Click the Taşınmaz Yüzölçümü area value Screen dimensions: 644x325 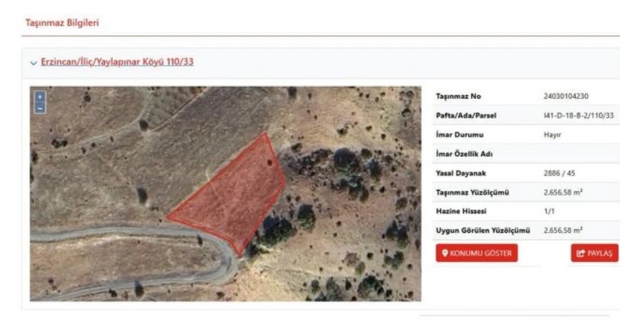(x=563, y=192)
